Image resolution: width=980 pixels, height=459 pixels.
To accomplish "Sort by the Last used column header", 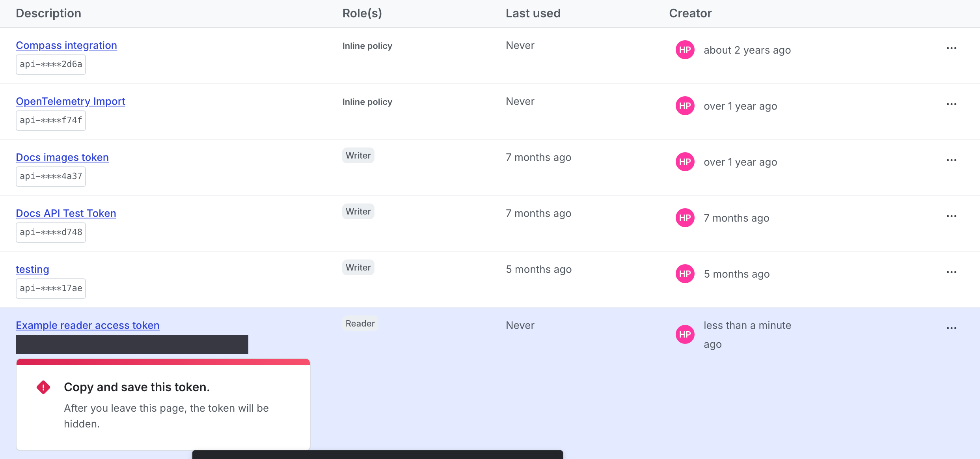I will 533,13.
